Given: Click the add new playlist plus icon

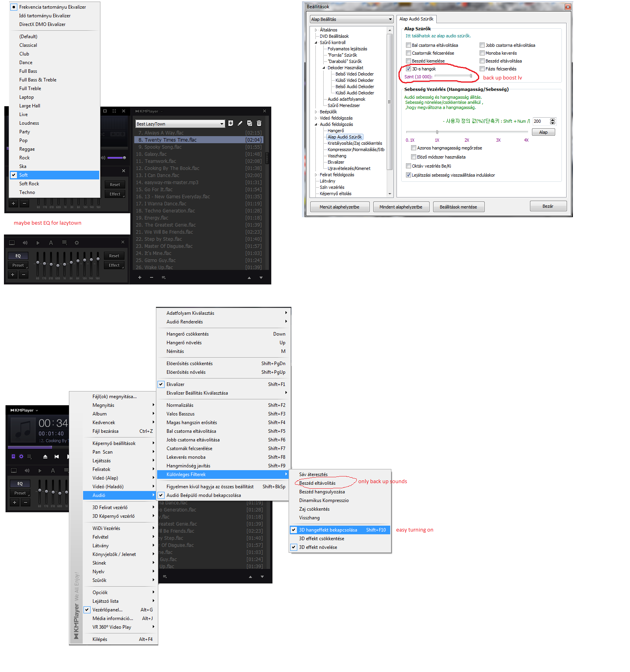Looking at the screenshot, I should pos(231,124).
